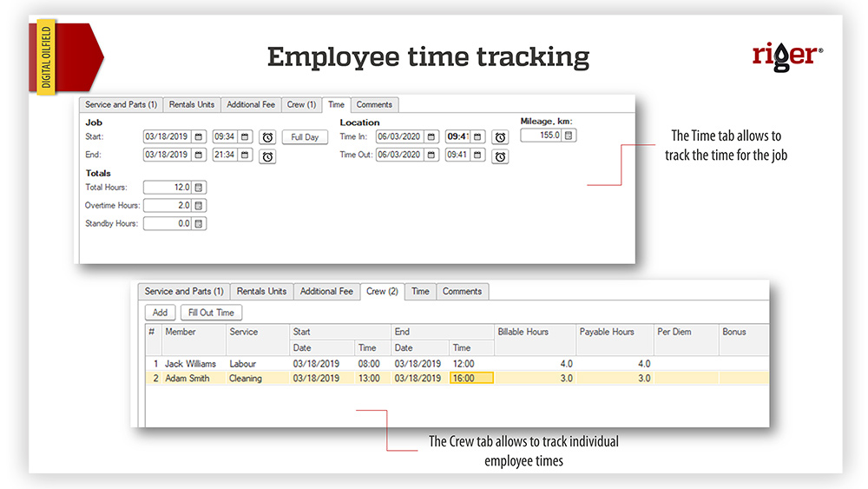Expand the Time Out date calendar picker
868x489 pixels.
point(431,155)
